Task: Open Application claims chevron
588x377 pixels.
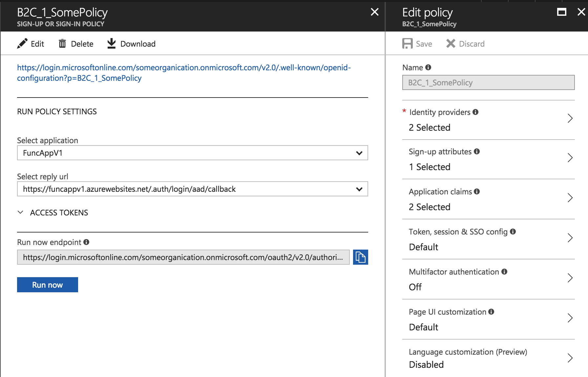Action: point(570,198)
